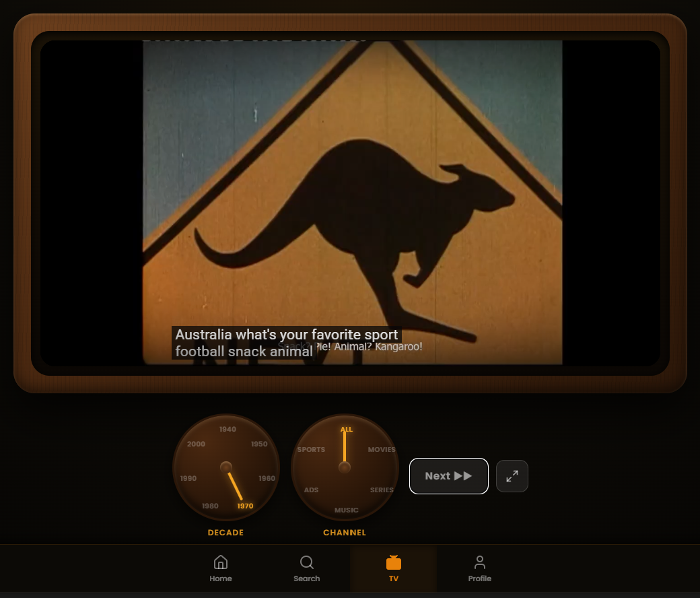Toggle fullscreen with the expand arrows icon
Image resolution: width=700 pixels, height=598 pixels.
click(x=512, y=476)
